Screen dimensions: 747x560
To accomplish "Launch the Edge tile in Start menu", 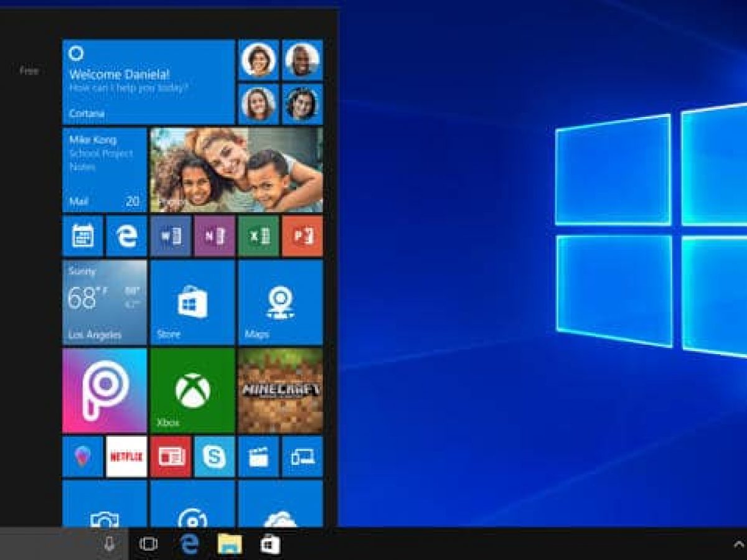I will click(126, 236).
